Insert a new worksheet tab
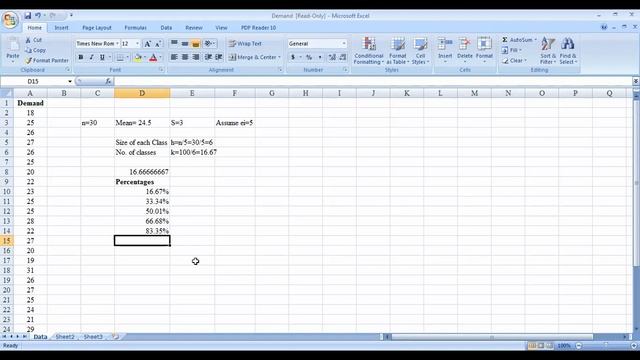The image size is (640, 360). [116, 337]
